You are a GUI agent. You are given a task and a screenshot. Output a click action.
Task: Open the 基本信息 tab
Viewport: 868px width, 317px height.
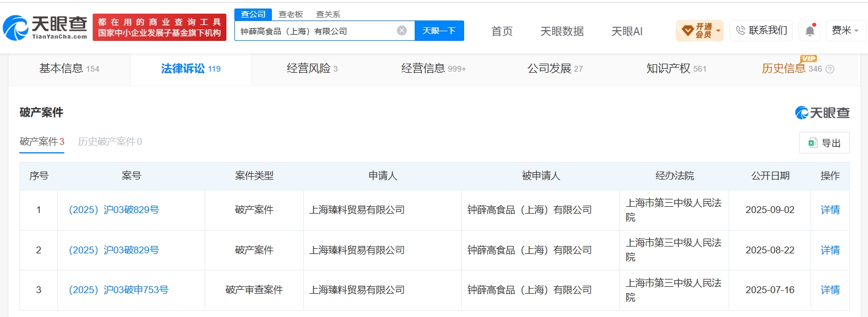[x=69, y=69]
